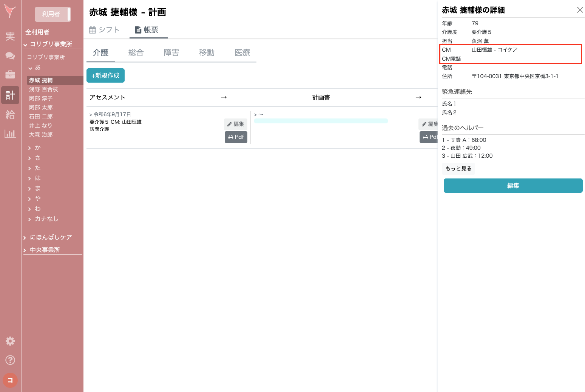This screenshot has width=585, height=392.
Task: Open the settings gear icon
Action: tap(10, 341)
